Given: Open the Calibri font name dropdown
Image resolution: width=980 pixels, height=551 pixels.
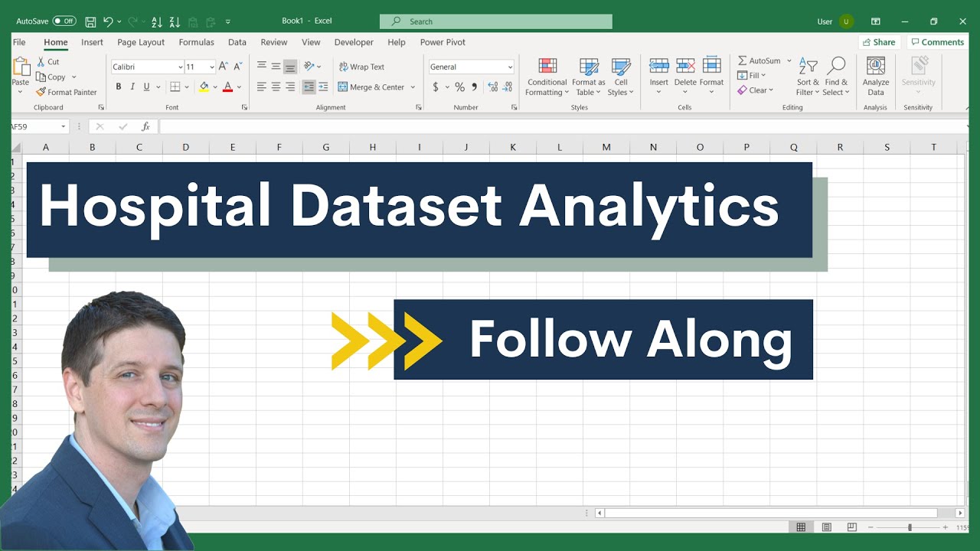Looking at the screenshot, I should (181, 67).
